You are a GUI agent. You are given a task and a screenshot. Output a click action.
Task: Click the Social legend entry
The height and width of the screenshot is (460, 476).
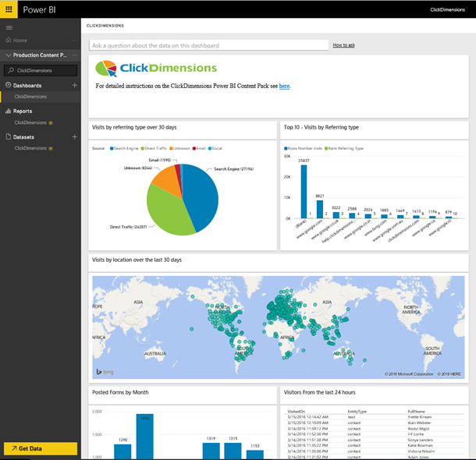[x=215, y=149]
